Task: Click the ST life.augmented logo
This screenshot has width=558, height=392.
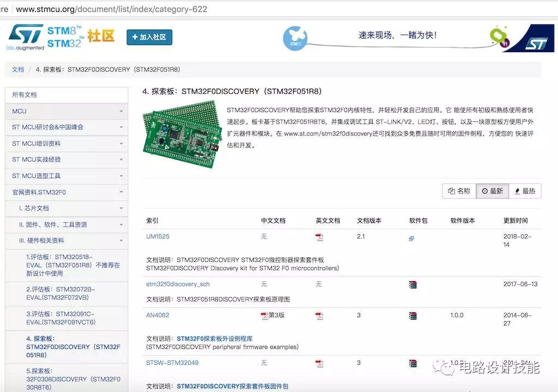Action: [x=25, y=37]
